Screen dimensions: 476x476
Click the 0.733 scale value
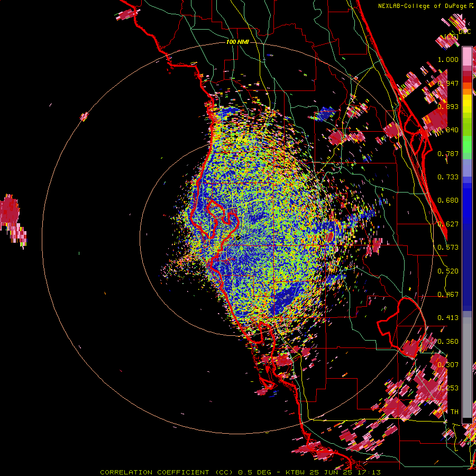(x=448, y=177)
